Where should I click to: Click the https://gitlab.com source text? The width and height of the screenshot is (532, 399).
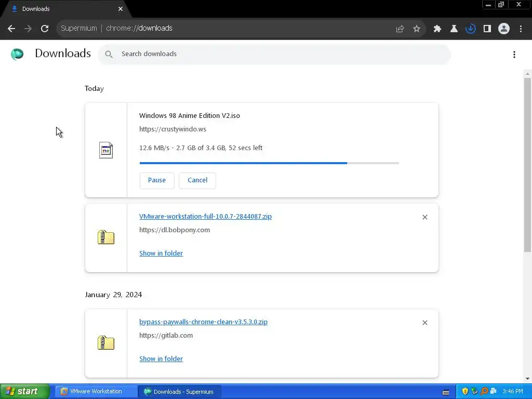166,336
